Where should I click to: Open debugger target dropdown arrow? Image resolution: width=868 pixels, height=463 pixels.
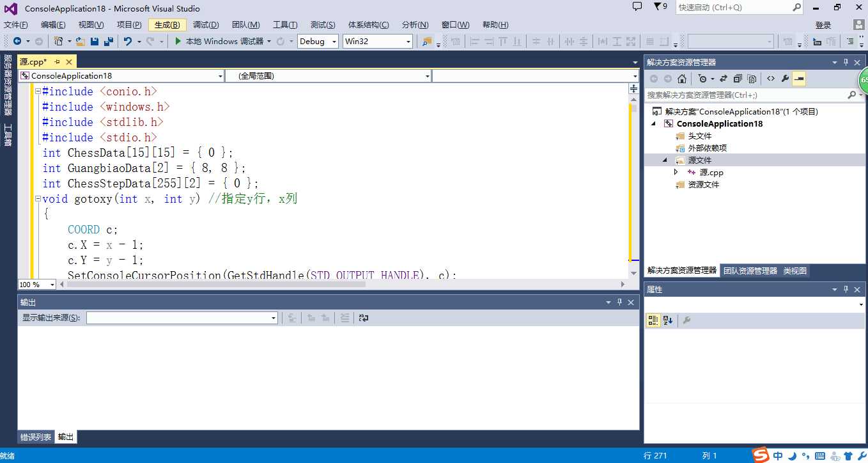pos(269,42)
